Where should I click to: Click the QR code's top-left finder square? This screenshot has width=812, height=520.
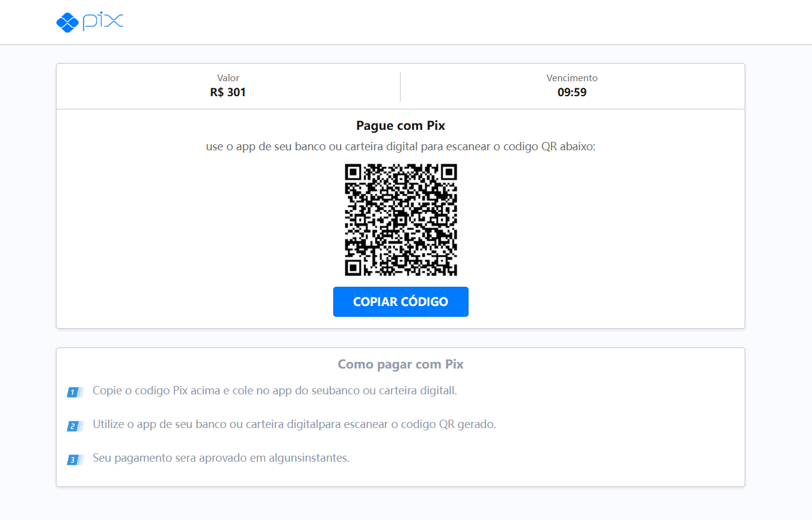tap(353, 173)
